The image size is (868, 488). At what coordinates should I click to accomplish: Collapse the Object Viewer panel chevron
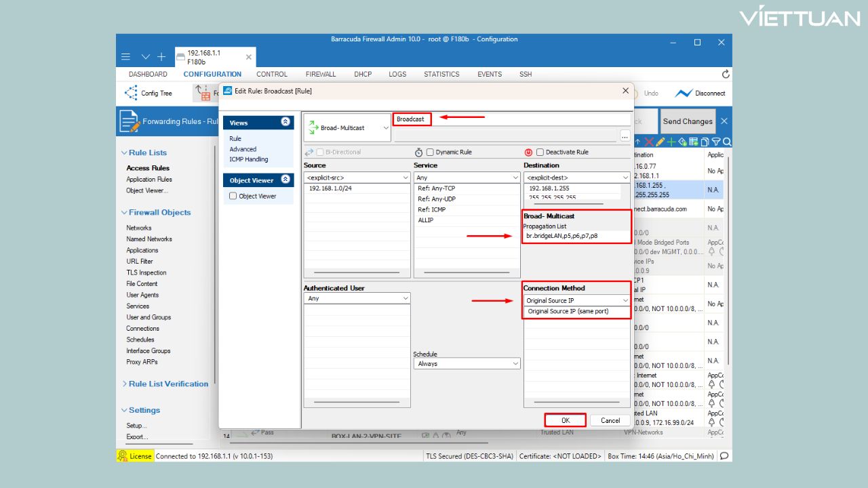coord(285,180)
